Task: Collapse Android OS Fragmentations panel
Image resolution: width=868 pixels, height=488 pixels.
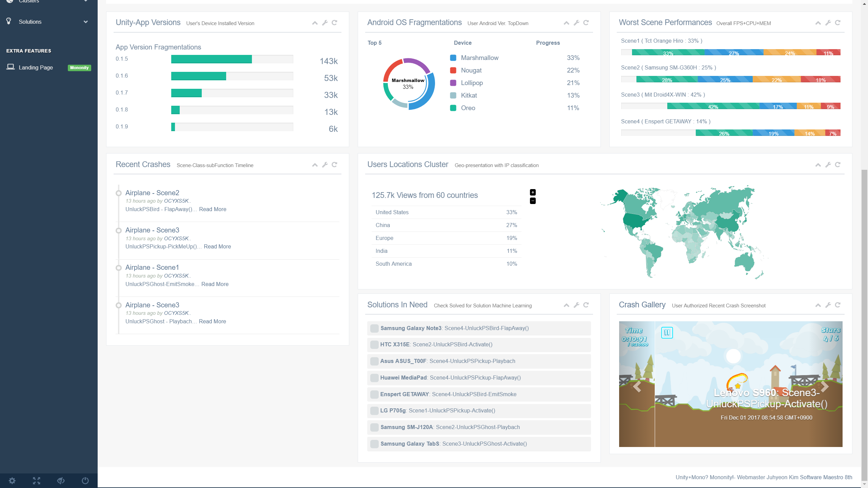Action: tap(567, 23)
